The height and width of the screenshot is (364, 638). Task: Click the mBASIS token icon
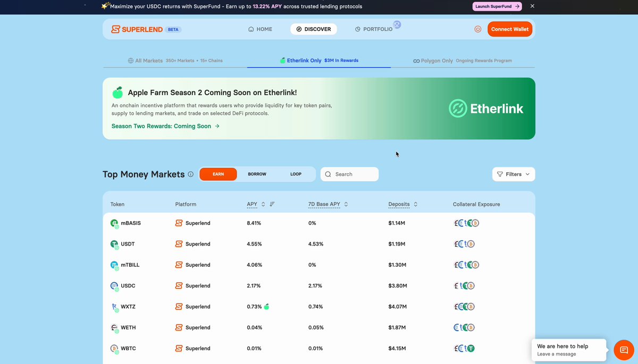pos(114,223)
